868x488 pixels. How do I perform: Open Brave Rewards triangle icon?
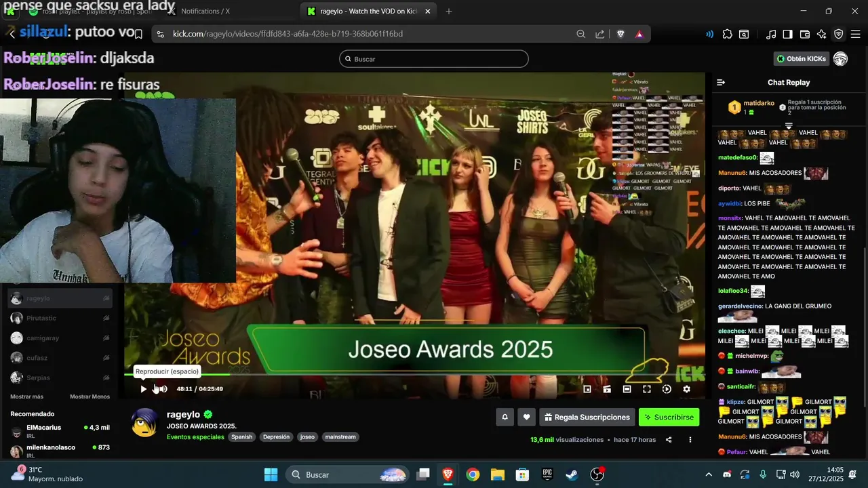[x=639, y=34]
